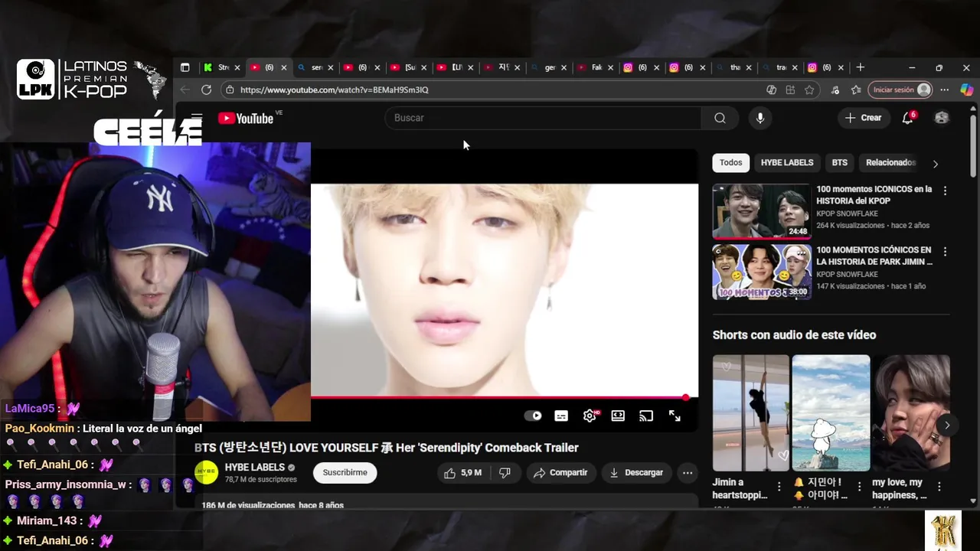This screenshot has width=980, height=551.
Task: Close the 'Stre' Kick tab
Action: [237, 67]
